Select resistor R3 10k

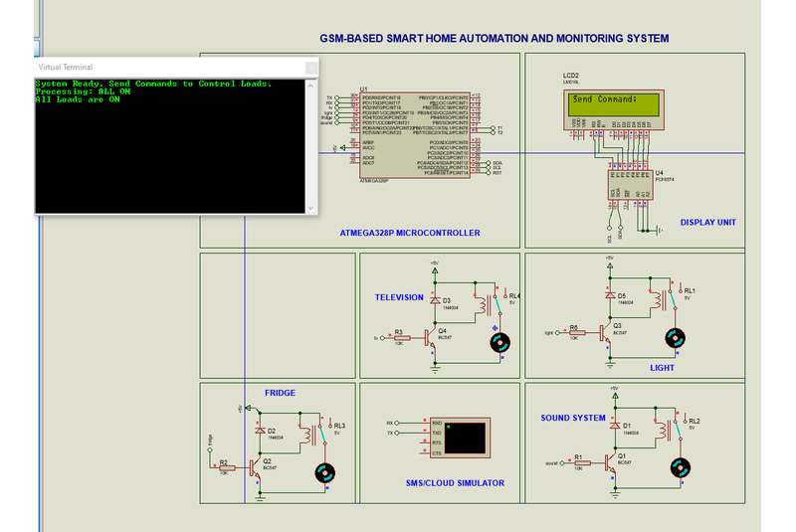click(402, 338)
